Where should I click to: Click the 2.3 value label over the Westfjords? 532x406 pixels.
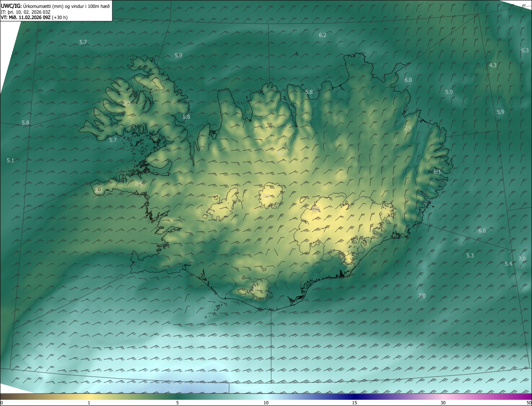(x=126, y=103)
